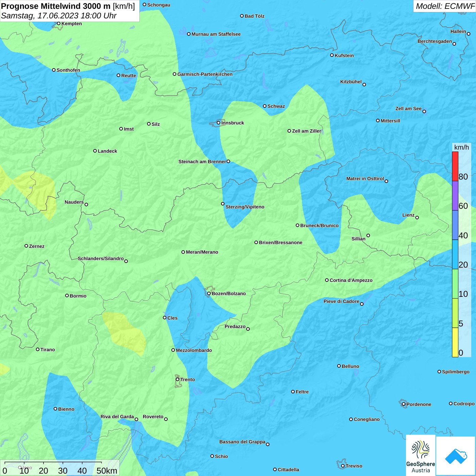Click the blue cloud arrow logo
Image resolution: width=476 pixels, height=476 pixels.
pos(456,456)
